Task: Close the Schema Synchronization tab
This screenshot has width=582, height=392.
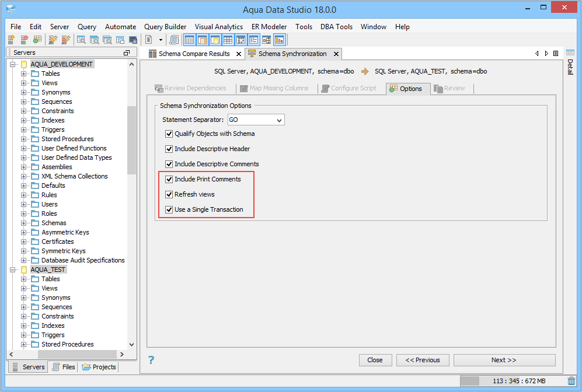Action: point(336,54)
